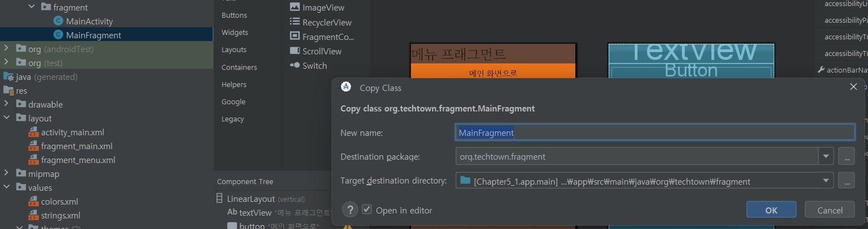The image size is (868, 229).
Task: Select Layouts palette category
Action: [x=234, y=49]
